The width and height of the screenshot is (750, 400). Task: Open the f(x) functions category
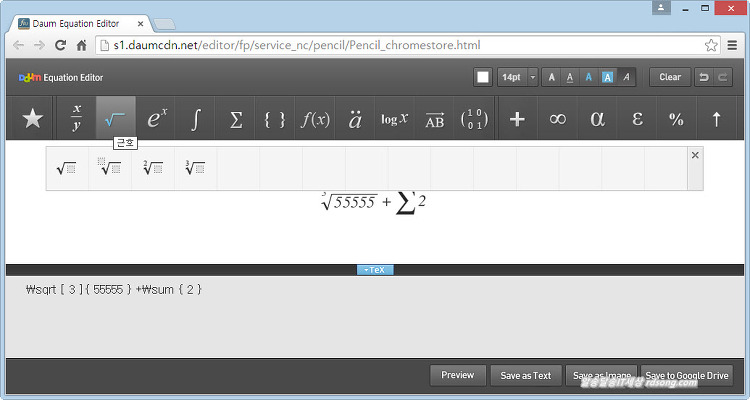coord(315,119)
